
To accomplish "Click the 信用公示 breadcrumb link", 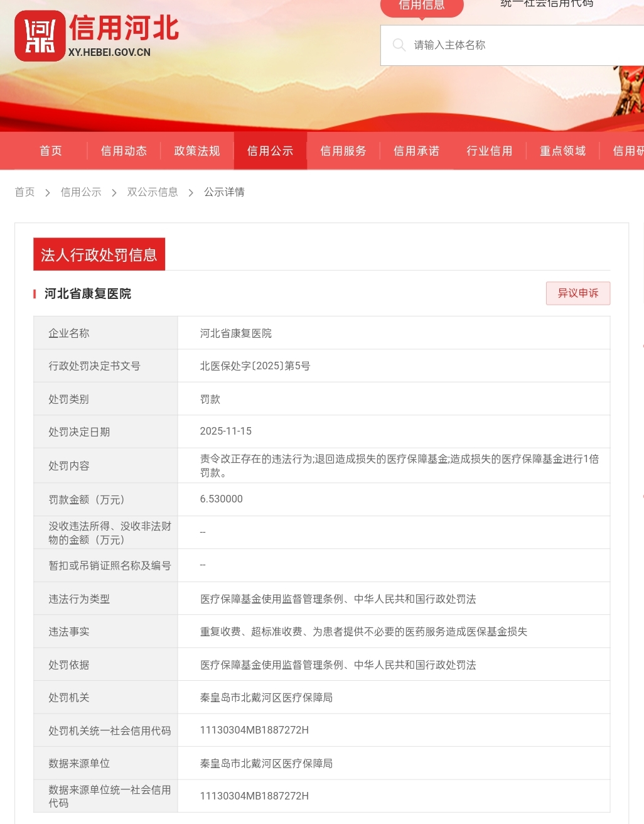I will [x=81, y=192].
